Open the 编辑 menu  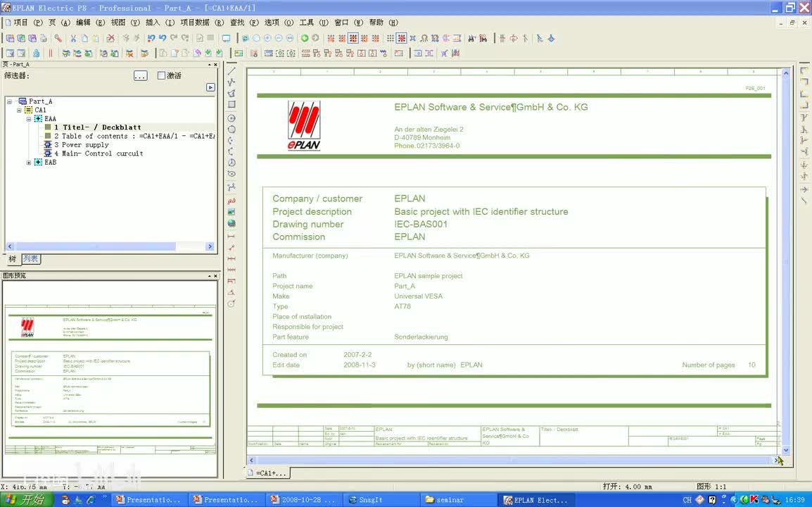(91, 23)
